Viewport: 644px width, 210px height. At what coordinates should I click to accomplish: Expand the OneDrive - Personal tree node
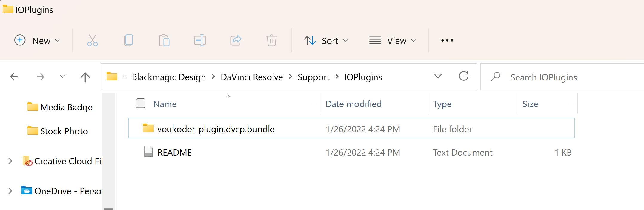point(10,191)
